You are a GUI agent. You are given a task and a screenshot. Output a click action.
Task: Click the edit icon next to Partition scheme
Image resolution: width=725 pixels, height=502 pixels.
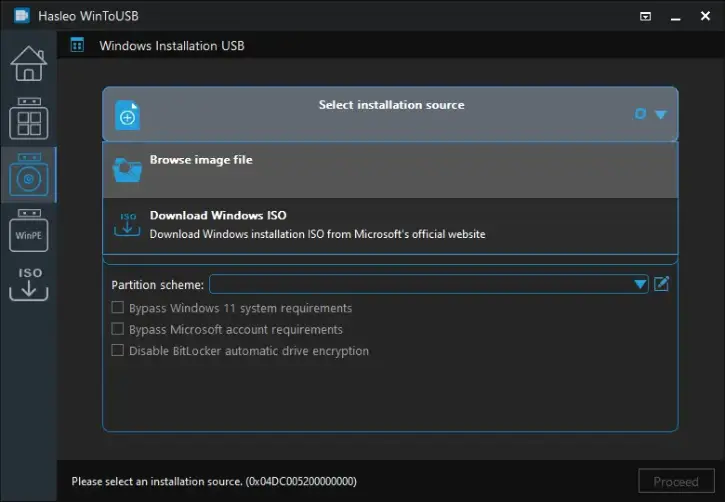(662, 283)
